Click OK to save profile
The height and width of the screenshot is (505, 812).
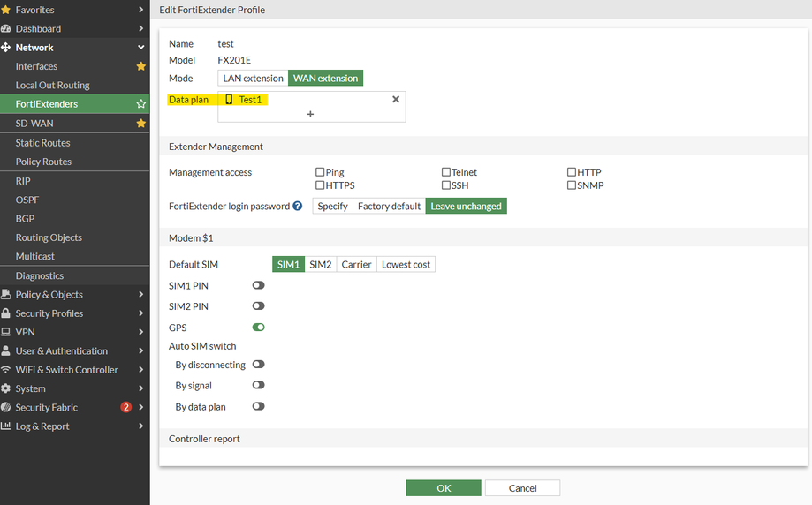[x=444, y=488]
